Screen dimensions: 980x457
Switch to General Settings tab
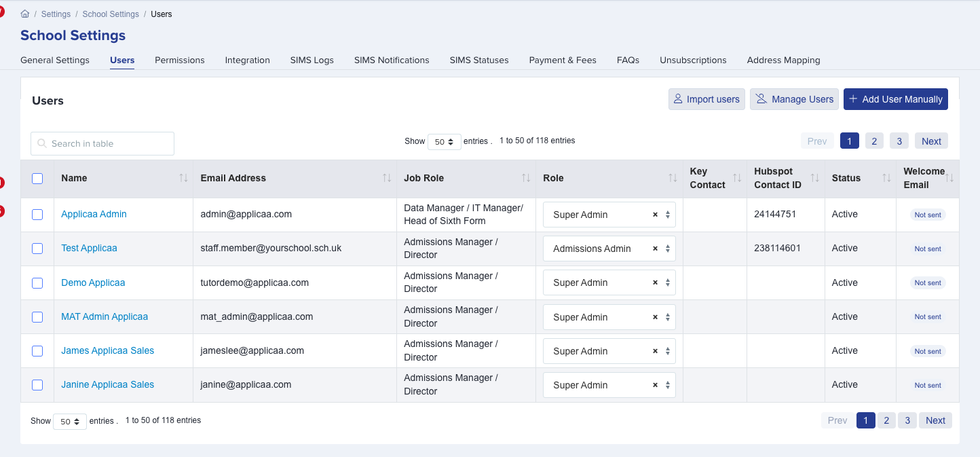55,60
